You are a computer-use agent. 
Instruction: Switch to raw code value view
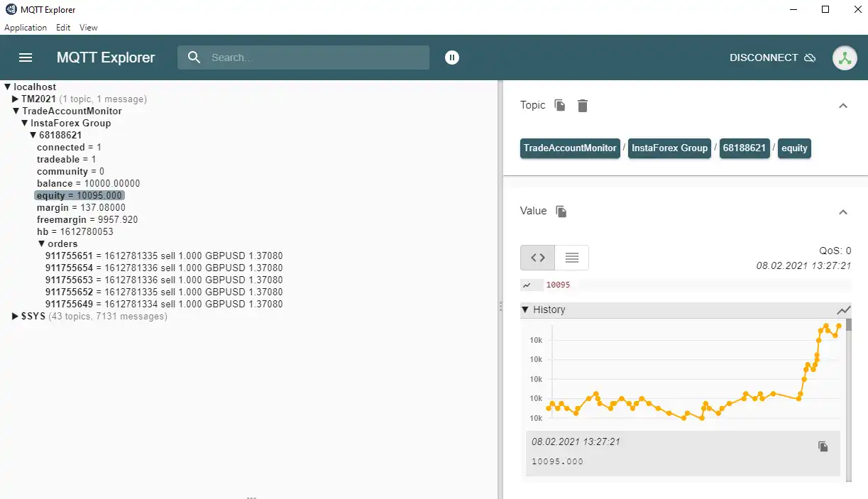coord(537,258)
